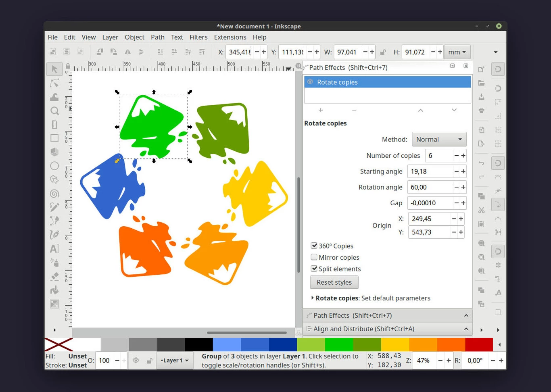Pick the yellow swatch in the palette
Image resolution: width=551 pixels, height=392 pixels.
(x=394, y=345)
